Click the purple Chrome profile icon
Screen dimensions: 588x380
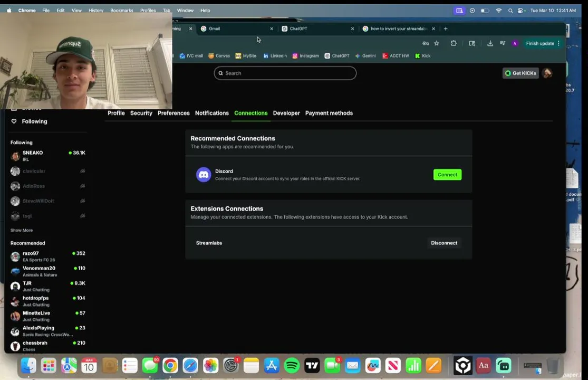click(x=515, y=43)
